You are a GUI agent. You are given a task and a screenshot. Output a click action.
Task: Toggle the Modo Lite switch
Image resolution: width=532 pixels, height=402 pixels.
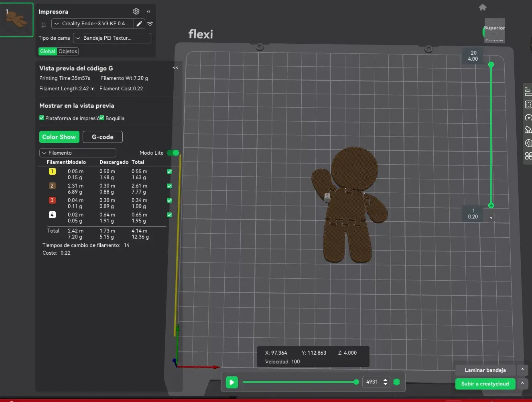[173, 153]
